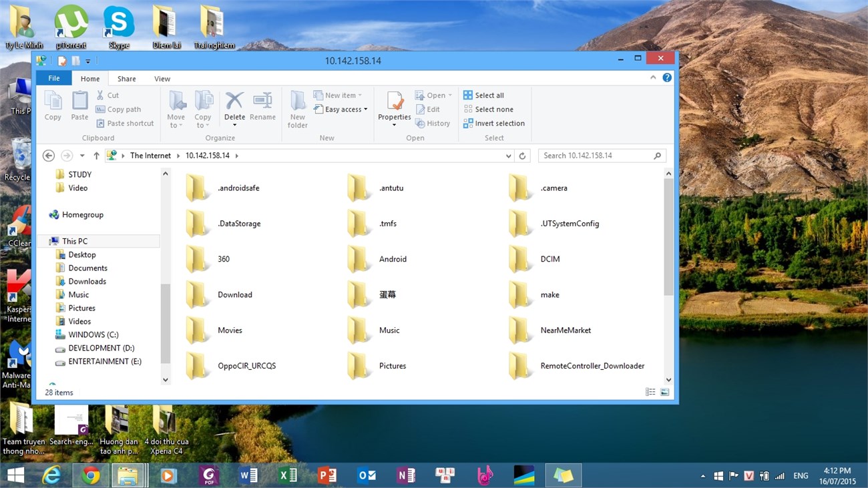Click the Properties icon
Image resolution: width=868 pixels, height=488 pixels.
point(395,101)
